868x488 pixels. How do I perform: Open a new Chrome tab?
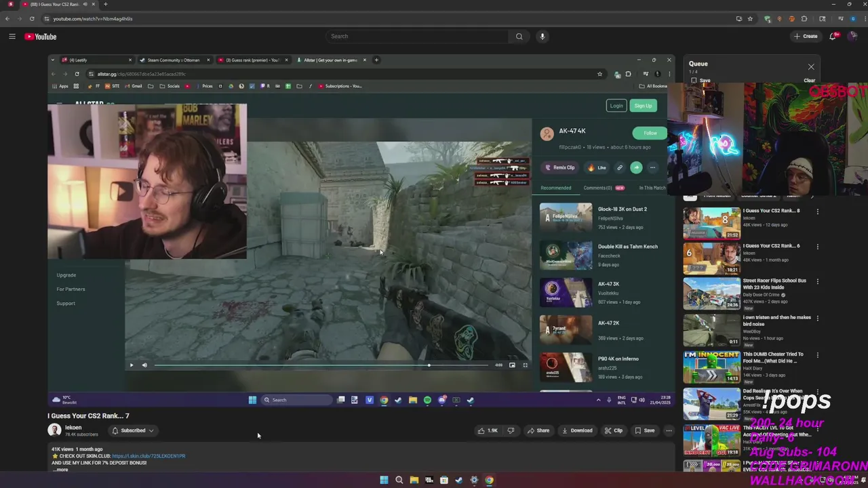tap(105, 5)
